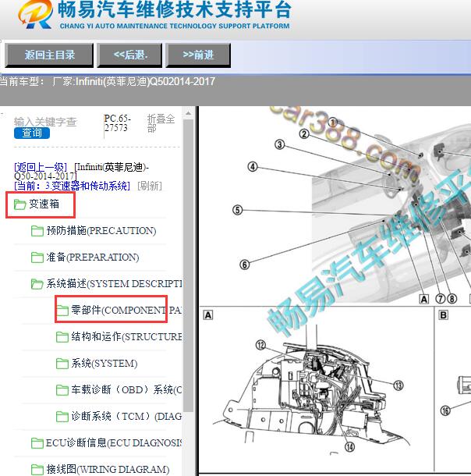Open 车载诊断（OBD）系统 tree item
The height and width of the screenshot is (476, 471).
[x=126, y=389]
